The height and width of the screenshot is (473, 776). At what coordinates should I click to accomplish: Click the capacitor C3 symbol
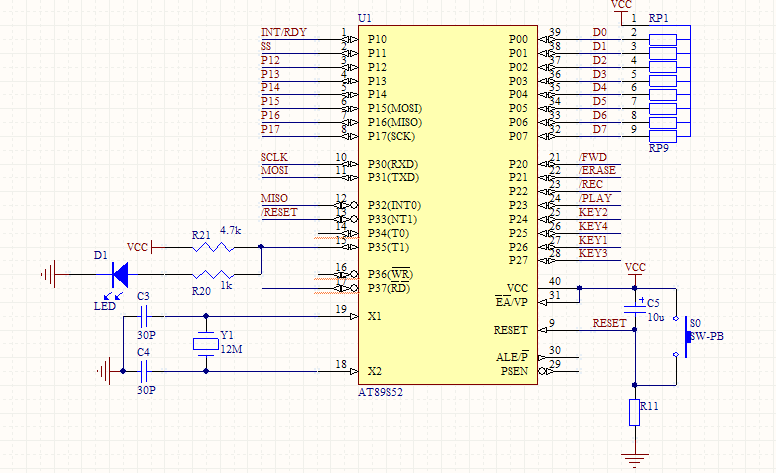coord(143,316)
